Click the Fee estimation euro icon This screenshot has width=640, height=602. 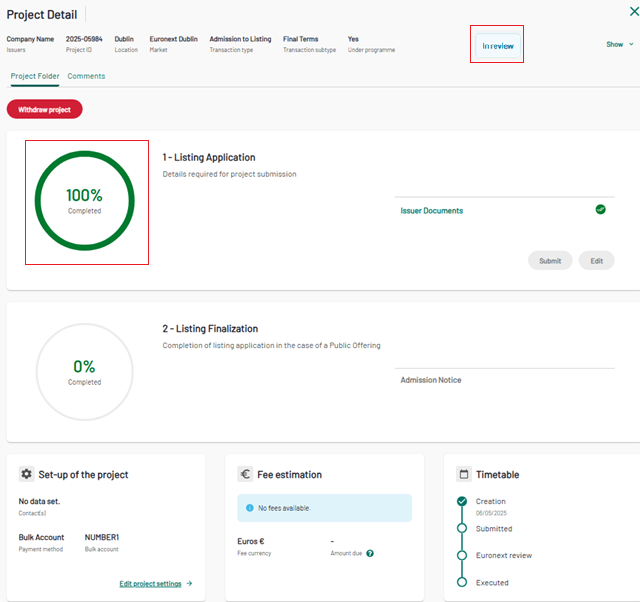pos(245,474)
